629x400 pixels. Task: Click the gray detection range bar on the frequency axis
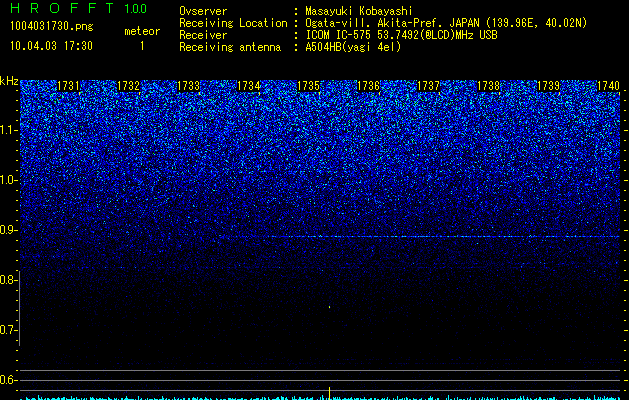pos(19,308)
